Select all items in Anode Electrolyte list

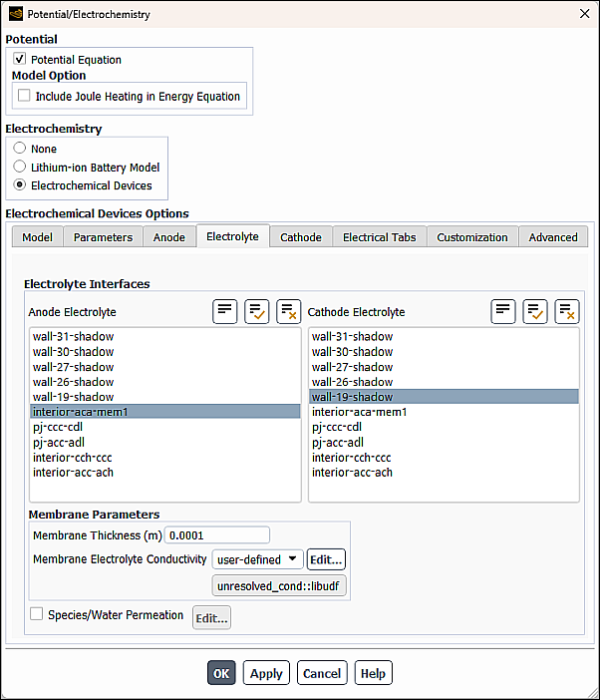pos(256,311)
